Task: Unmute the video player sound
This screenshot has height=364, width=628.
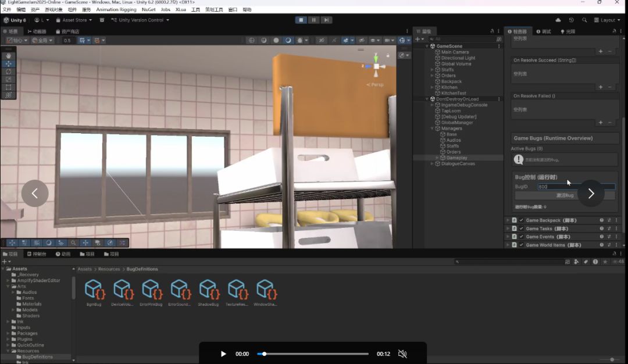Action: (x=402, y=354)
